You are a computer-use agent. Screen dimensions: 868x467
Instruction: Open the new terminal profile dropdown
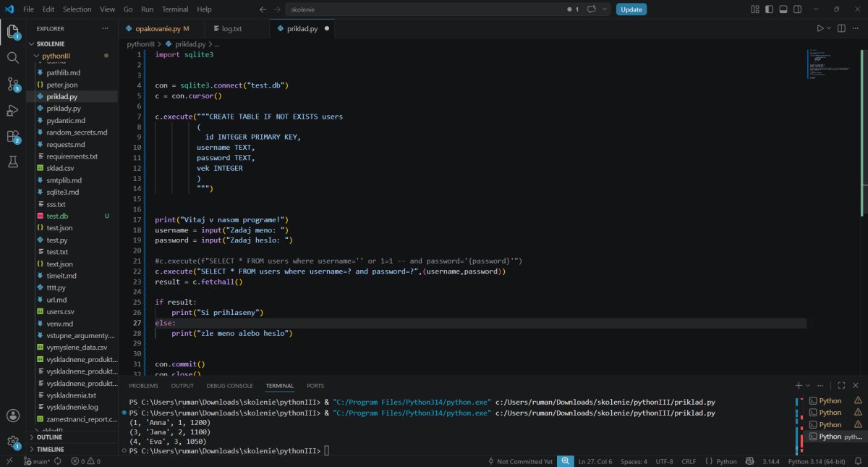tap(808, 386)
